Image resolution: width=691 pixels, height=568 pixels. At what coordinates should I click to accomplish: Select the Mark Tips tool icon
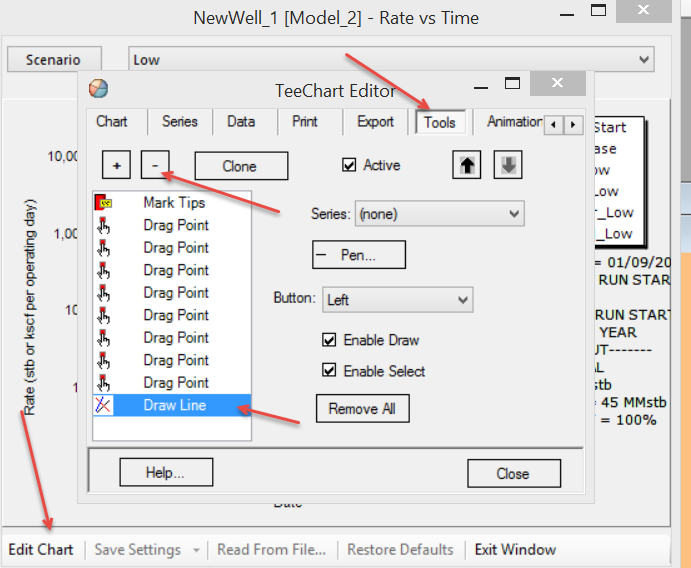pyautogui.click(x=104, y=202)
